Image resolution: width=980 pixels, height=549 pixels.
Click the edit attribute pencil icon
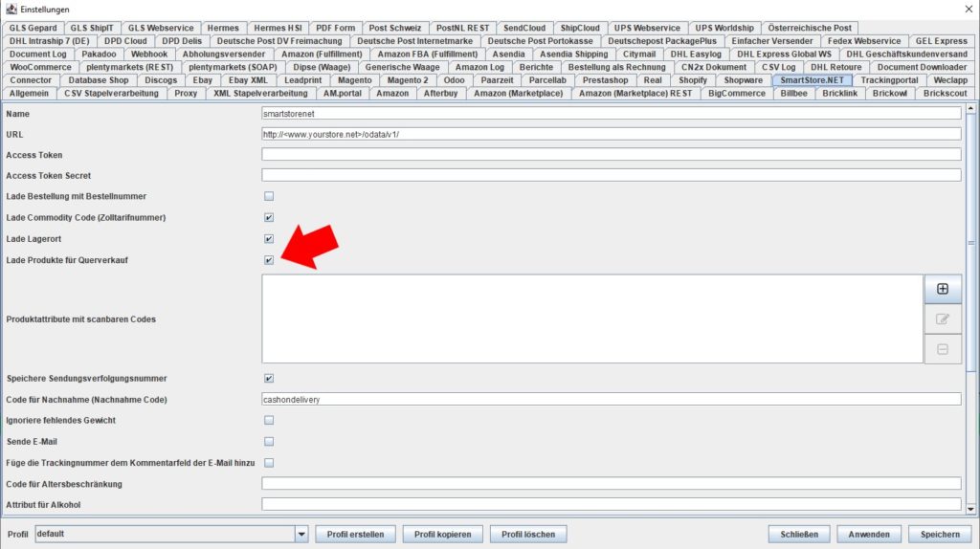coord(943,319)
